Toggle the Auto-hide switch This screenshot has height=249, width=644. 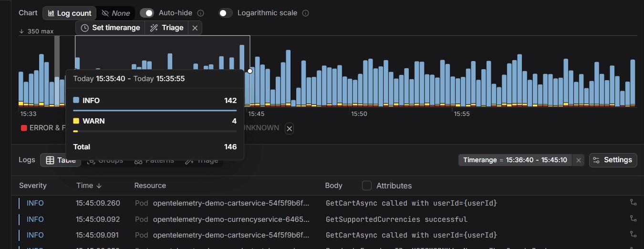coord(147,13)
